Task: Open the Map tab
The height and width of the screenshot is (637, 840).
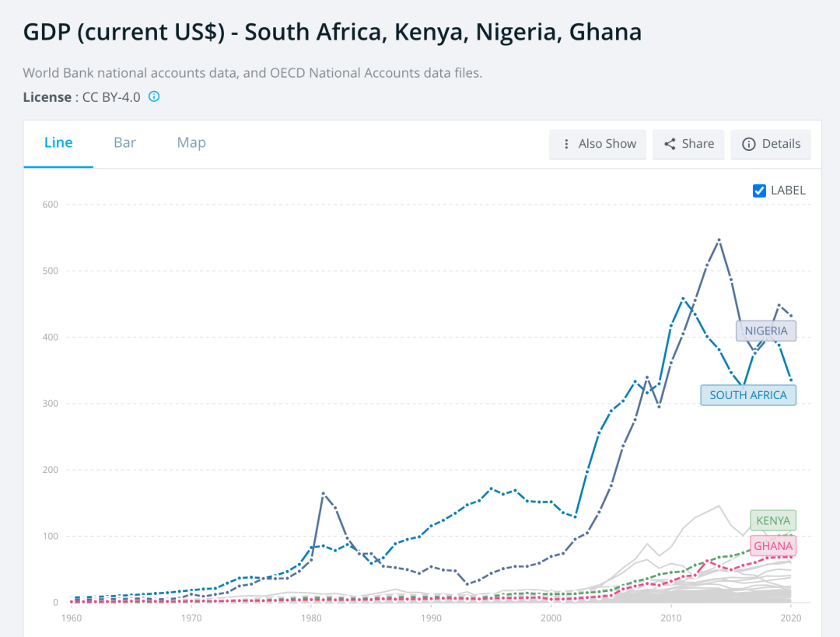Action: click(x=191, y=142)
